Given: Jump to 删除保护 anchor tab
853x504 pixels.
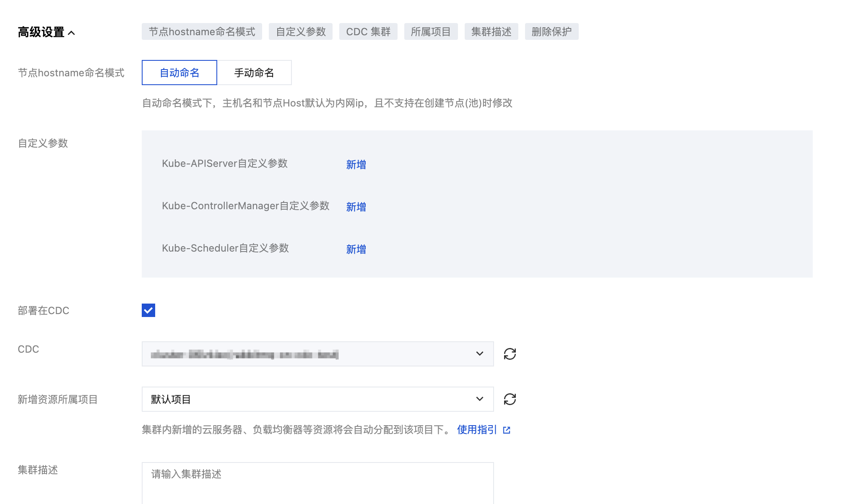Looking at the screenshot, I should pyautogui.click(x=551, y=31).
